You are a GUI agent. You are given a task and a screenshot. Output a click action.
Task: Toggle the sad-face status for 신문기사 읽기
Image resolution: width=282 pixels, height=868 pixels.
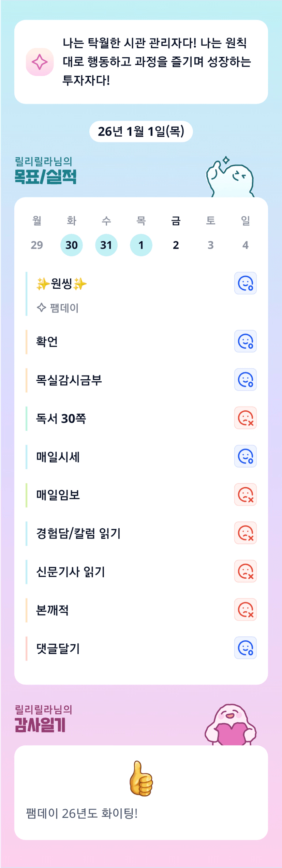click(x=245, y=571)
